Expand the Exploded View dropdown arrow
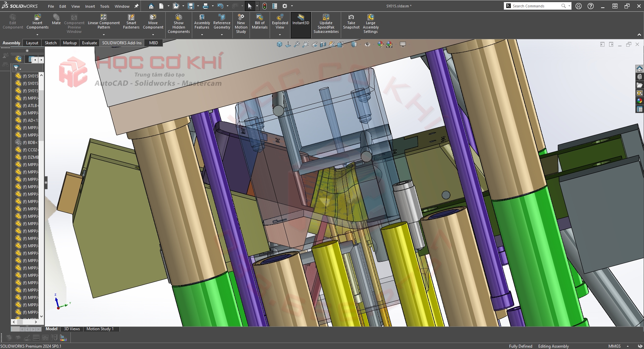 click(x=280, y=35)
